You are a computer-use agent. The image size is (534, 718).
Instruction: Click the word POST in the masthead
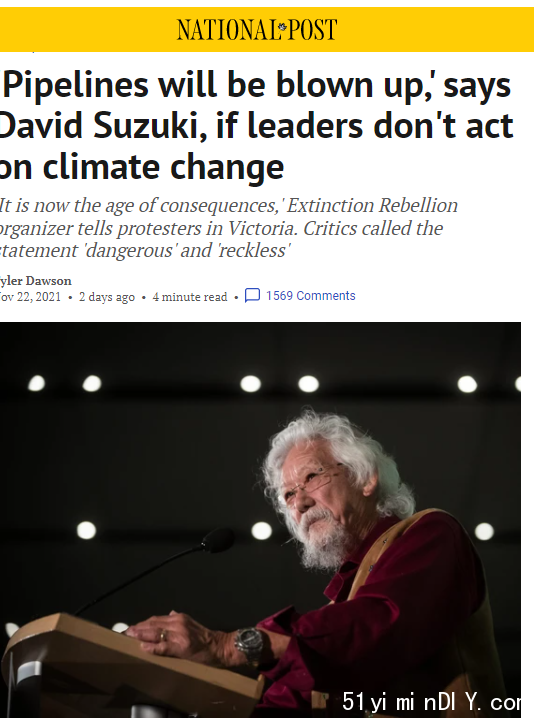pos(312,30)
